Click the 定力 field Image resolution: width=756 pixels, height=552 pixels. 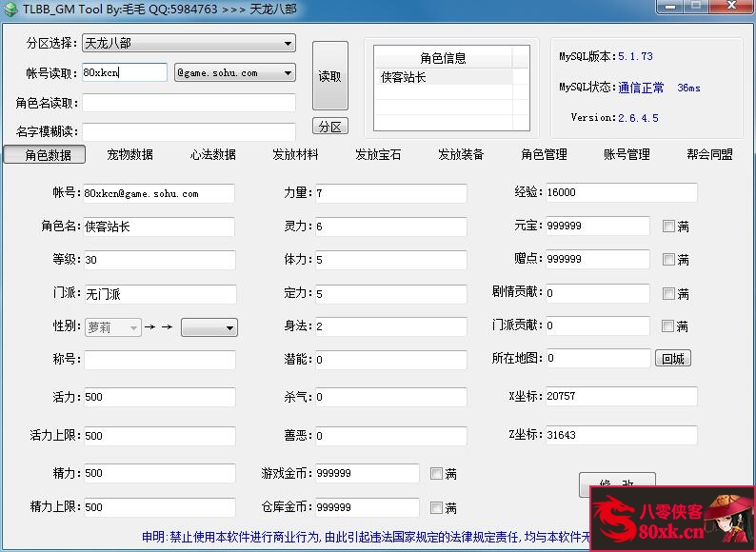(391, 293)
